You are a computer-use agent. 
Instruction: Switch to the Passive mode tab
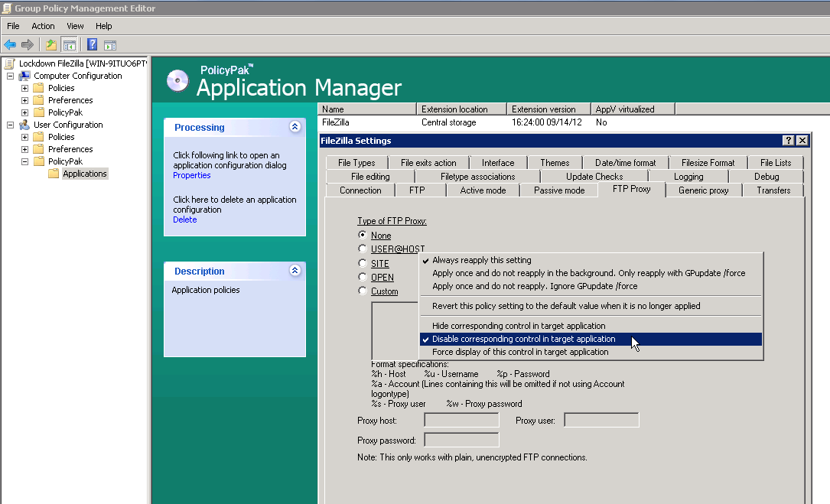tap(559, 190)
